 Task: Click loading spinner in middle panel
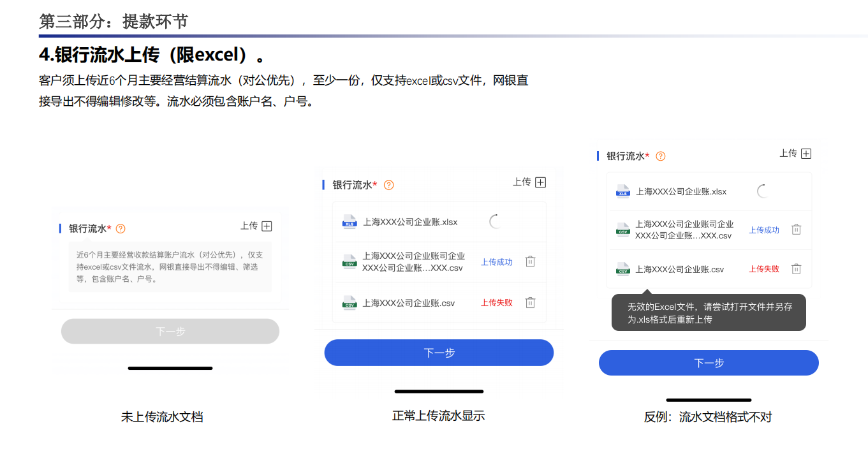tap(496, 222)
